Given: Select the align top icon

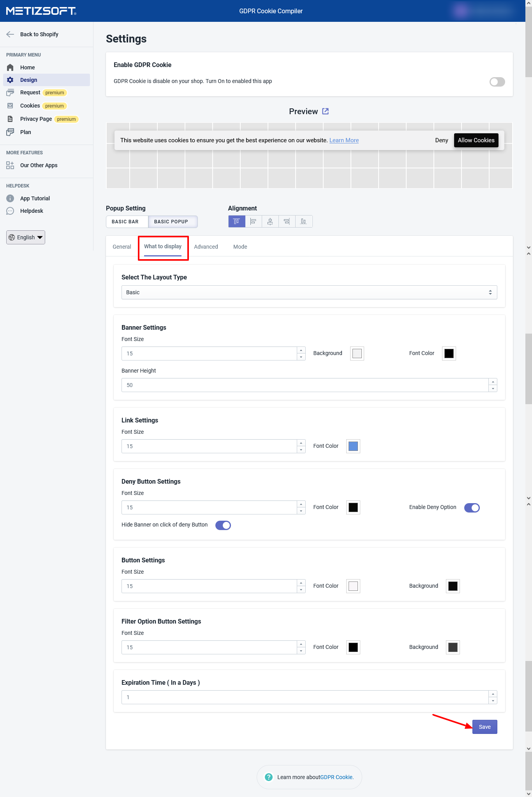Looking at the screenshot, I should click(x=236, y=221).
